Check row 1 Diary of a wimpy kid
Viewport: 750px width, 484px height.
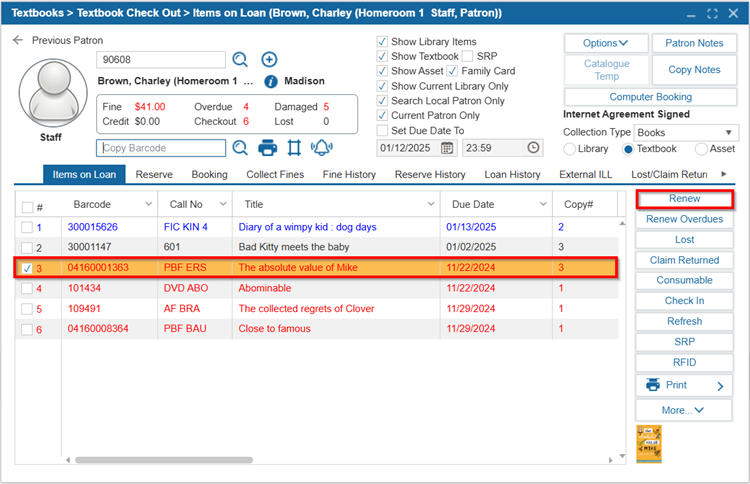coord(27,228)
